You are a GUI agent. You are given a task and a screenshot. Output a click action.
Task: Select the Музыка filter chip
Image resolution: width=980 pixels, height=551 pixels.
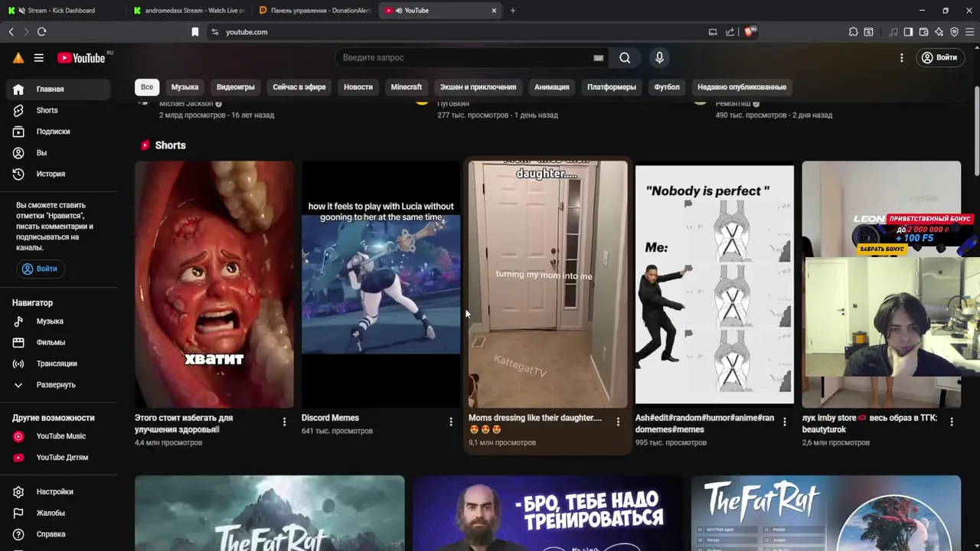pos(185,86)
